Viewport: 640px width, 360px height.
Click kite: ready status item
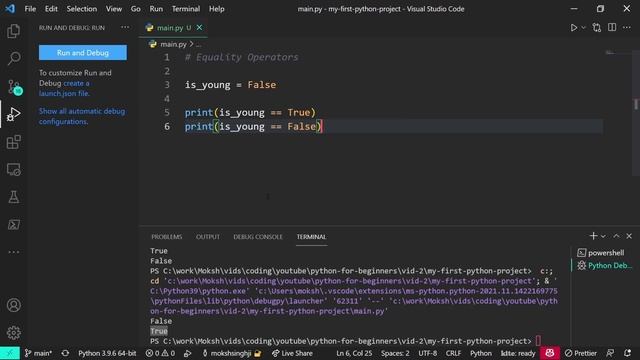(518, 353)
